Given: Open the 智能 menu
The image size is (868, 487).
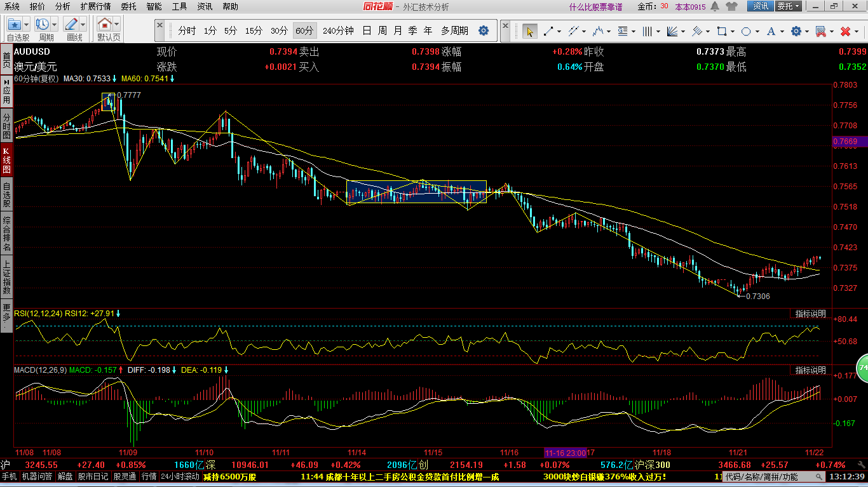Looking at the screenshot, I should point(154,6).
